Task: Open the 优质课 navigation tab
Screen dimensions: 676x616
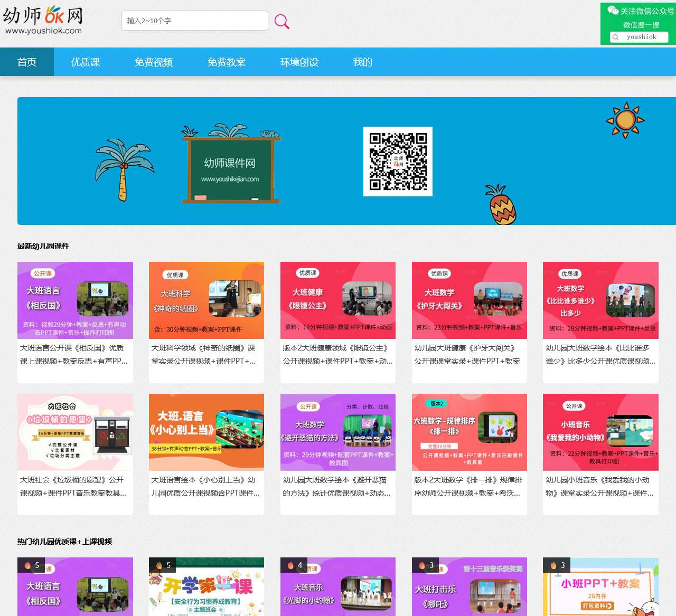Action: 86,62
